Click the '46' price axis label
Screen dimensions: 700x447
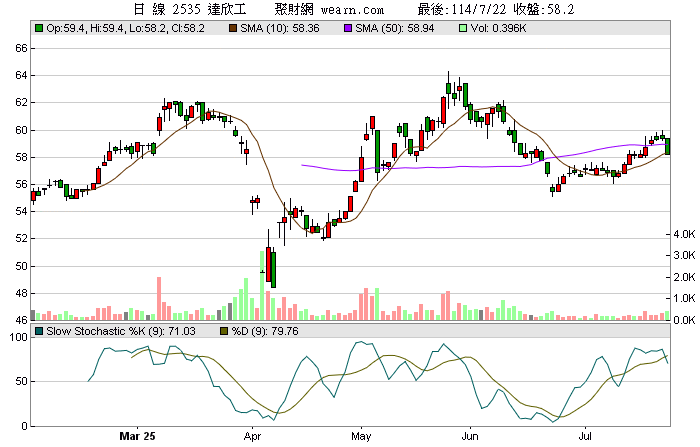click(21, 320)
